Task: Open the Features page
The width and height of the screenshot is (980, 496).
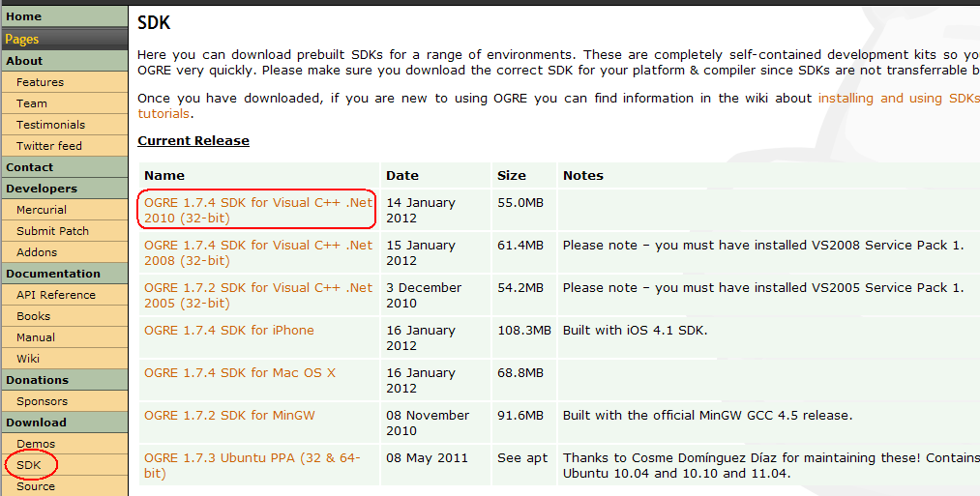Action: (65, 82)
